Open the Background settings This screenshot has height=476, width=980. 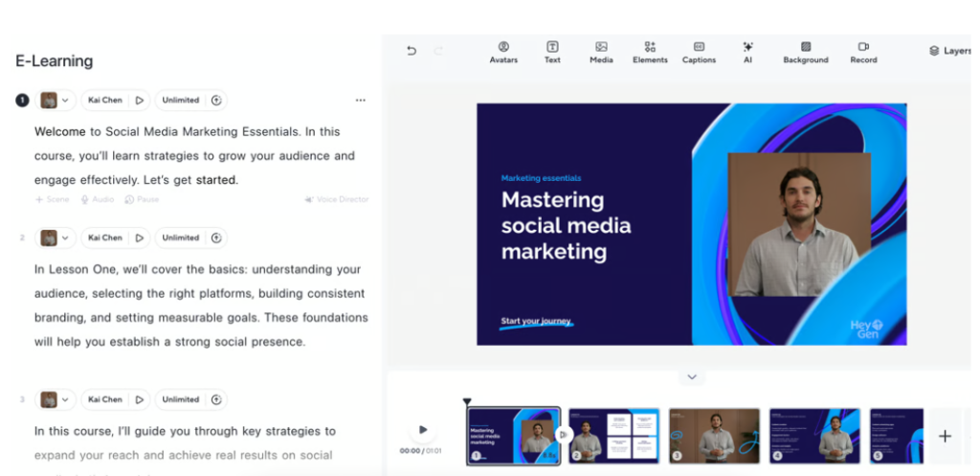click(x=805, y=52)
